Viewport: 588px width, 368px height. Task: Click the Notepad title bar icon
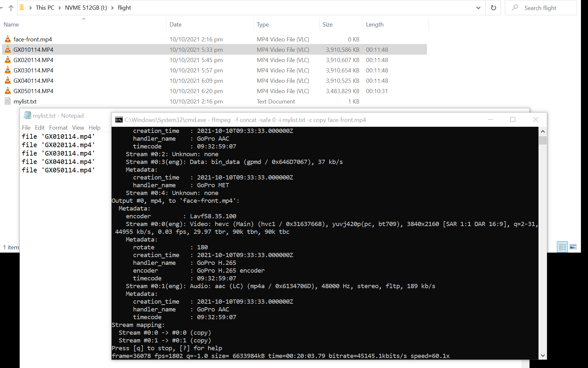click(x=27, y=115)
